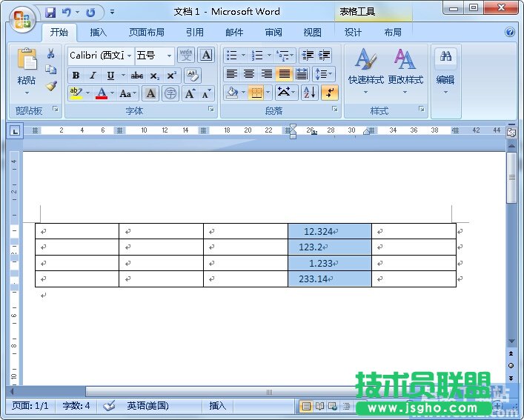Click the 粘贴 paste button
This screenshot has width=524, height=420.
(x=27, y=70)
